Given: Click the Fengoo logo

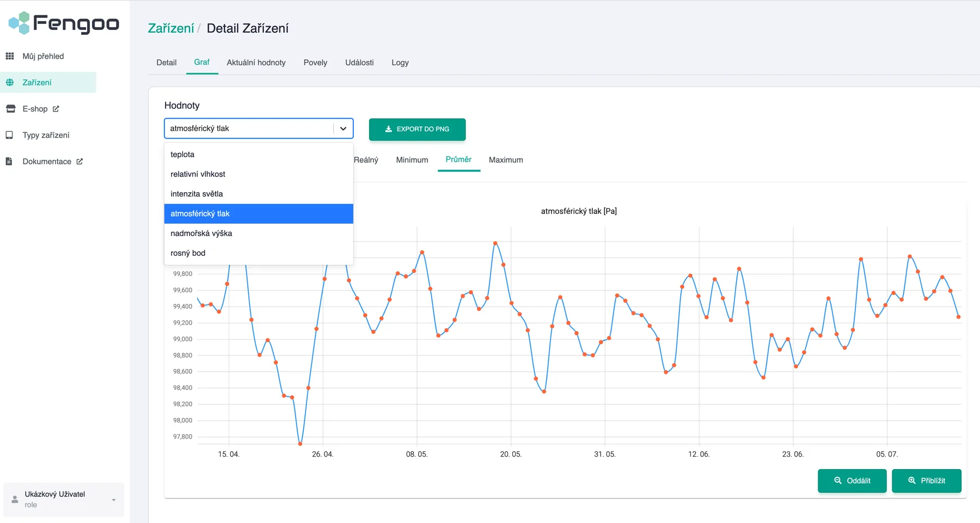Looking at the screenshot, I should tap(64, 23).
